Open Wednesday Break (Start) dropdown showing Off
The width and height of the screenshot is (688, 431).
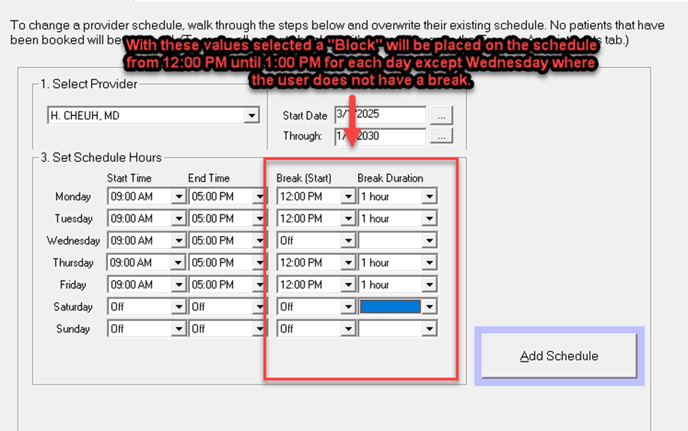[348, 241]
